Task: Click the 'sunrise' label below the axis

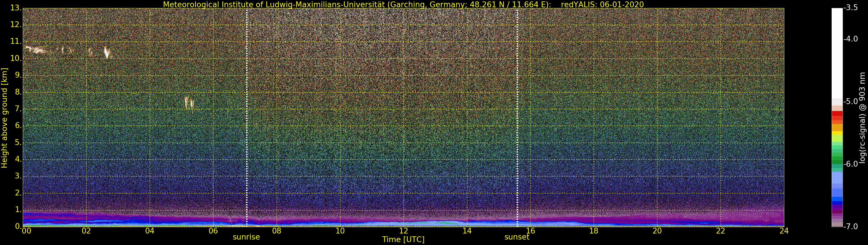Action: click(x=246, y=237)
